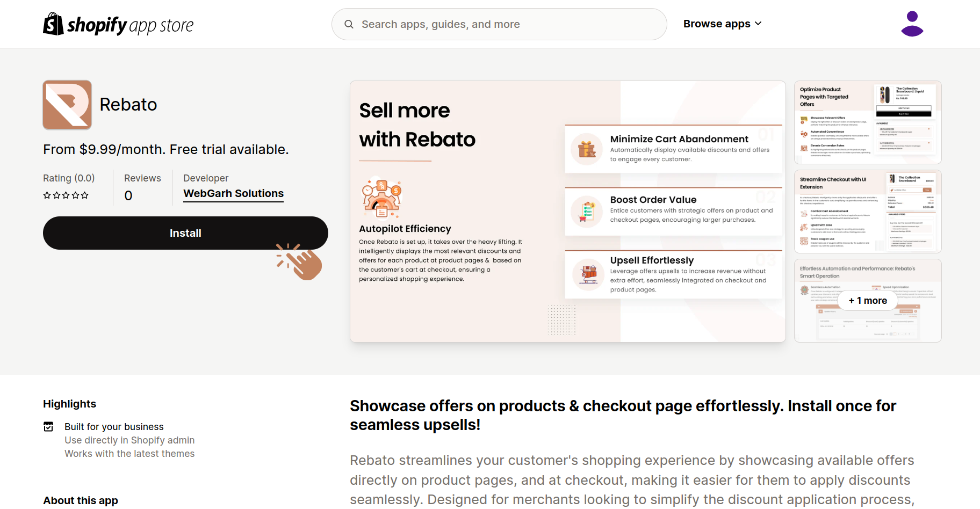Click the shopify app store wordmark
980x509 pixels.
point(131,25)
